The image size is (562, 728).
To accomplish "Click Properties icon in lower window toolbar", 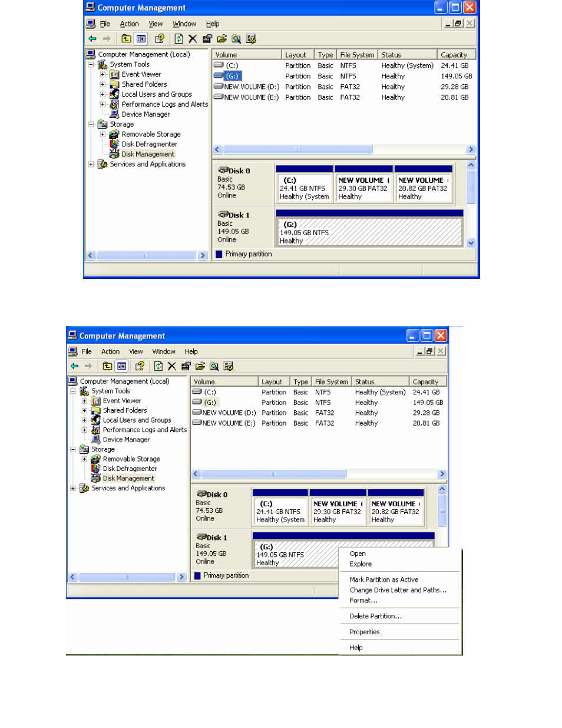I will (186, 366).
